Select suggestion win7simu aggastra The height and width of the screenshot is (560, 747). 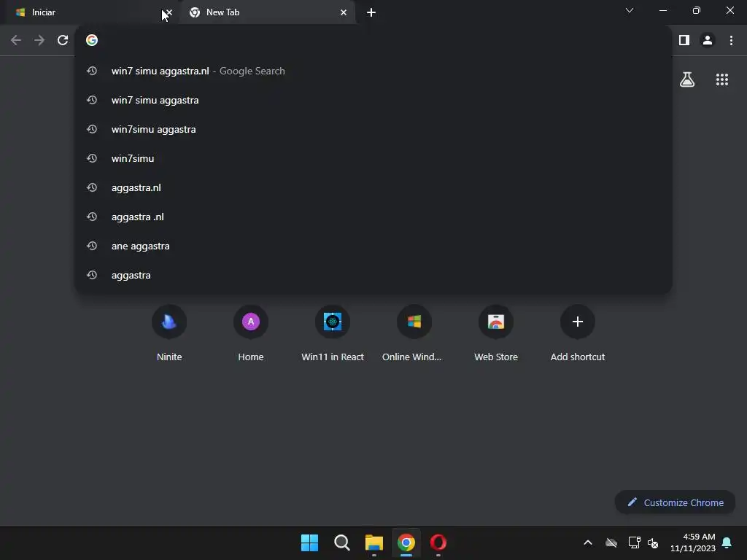tap(373, 130)
